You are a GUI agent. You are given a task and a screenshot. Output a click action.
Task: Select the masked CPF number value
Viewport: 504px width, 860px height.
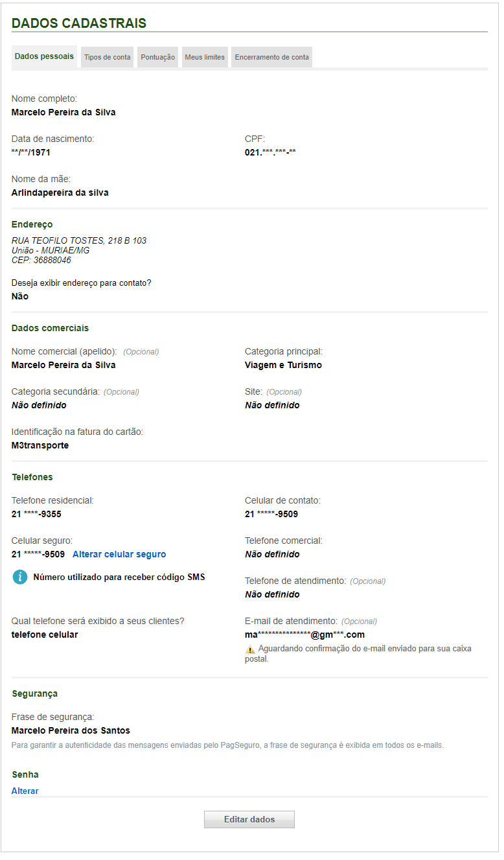[x=270, y=152]
